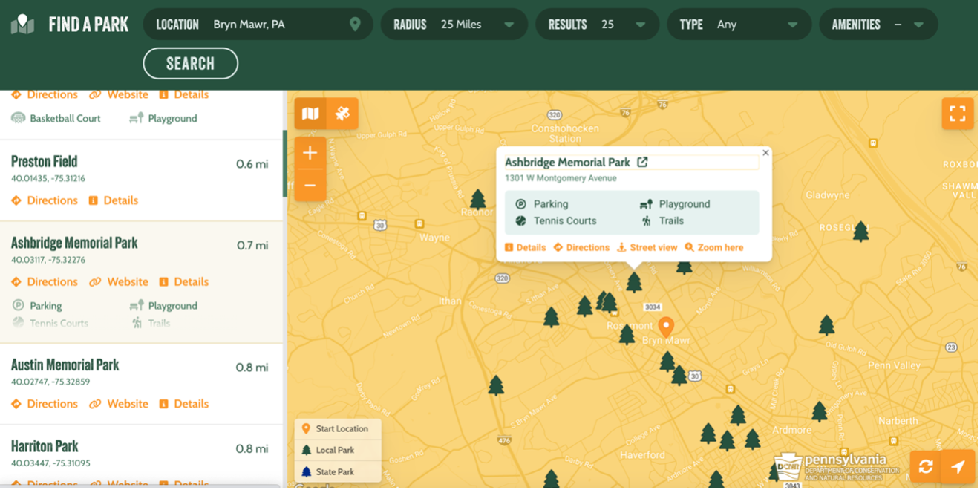Switch to satellite map view
This screenshot has width=980, height=490.
tap(342, 114)
